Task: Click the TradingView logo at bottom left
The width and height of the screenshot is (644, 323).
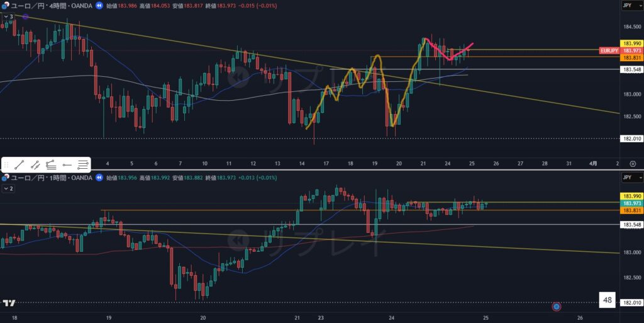Action: (9, 303)
